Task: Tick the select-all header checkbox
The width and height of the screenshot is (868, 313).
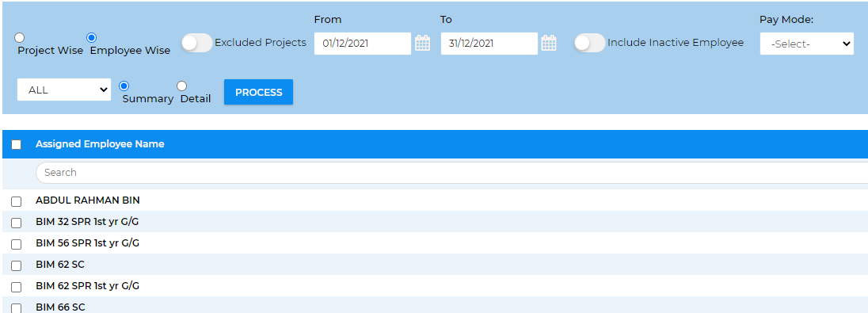Action: (x=17, y=144)
